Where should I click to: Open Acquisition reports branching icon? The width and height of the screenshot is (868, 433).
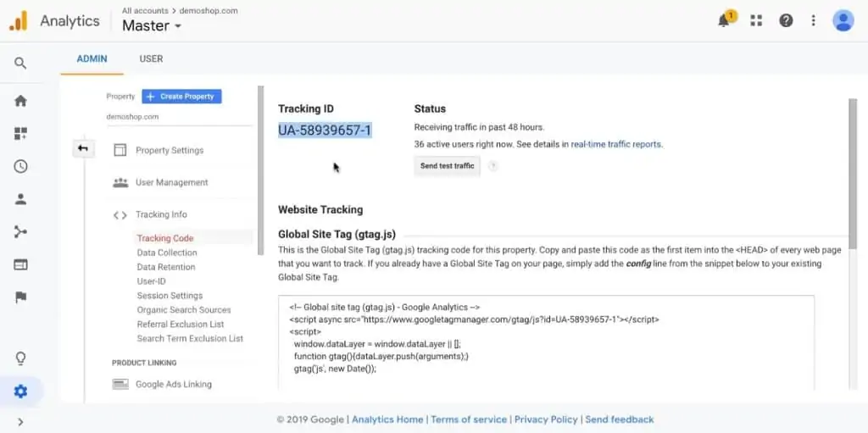click(20, 232)
